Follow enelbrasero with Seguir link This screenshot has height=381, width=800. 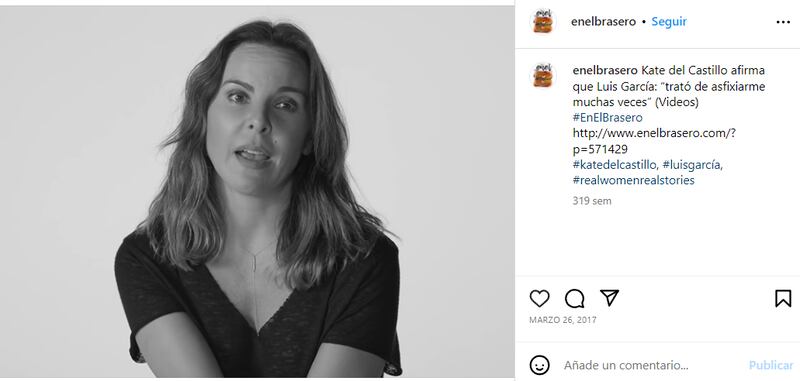coord(669,21)
